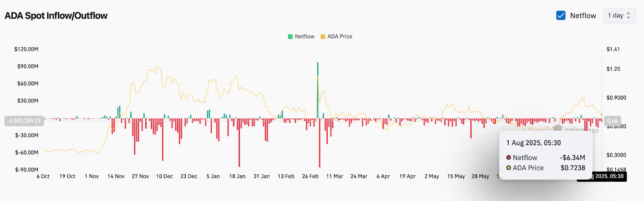This screenshot has height=201, width=644.
Task: Toggle the Netflow series legend label
Action: 304,37
